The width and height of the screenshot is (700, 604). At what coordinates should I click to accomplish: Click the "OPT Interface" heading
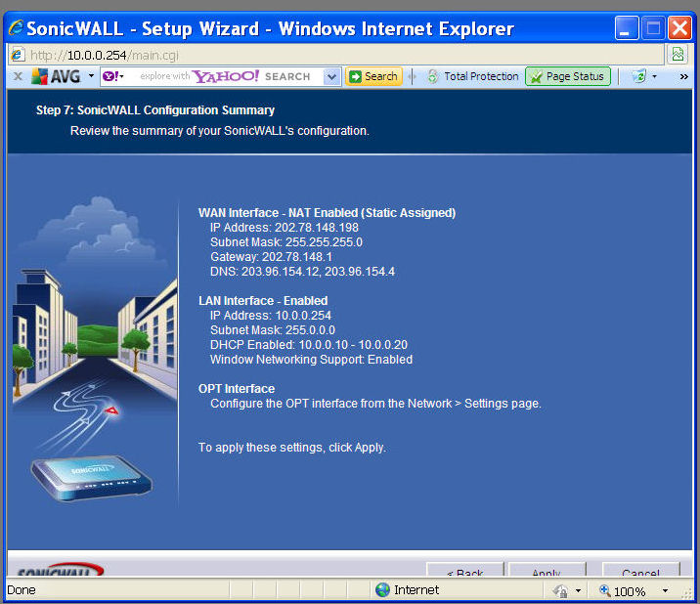click(x=237, y=389)
